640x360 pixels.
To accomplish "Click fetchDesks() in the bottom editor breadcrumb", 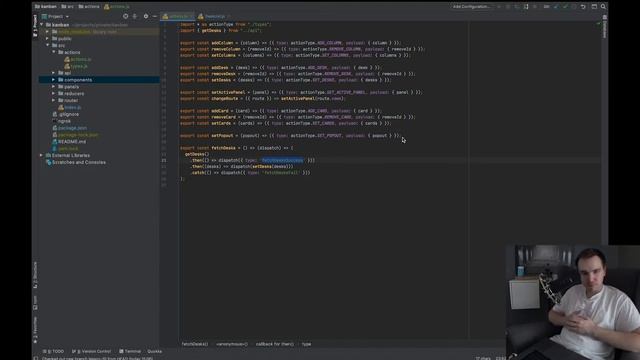I will [x=195, y=344].
